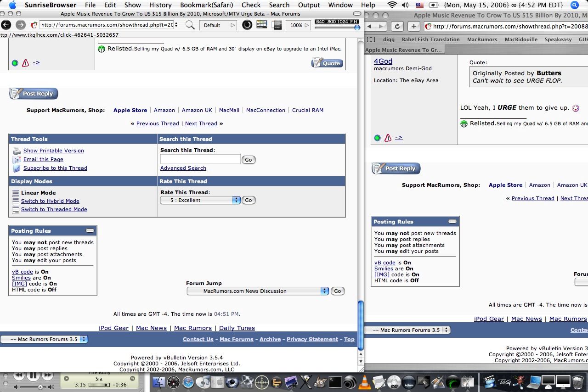Open VLC cone icon in the Dock
The height and width of the screenshot is (392, 588).
point(365,382)
